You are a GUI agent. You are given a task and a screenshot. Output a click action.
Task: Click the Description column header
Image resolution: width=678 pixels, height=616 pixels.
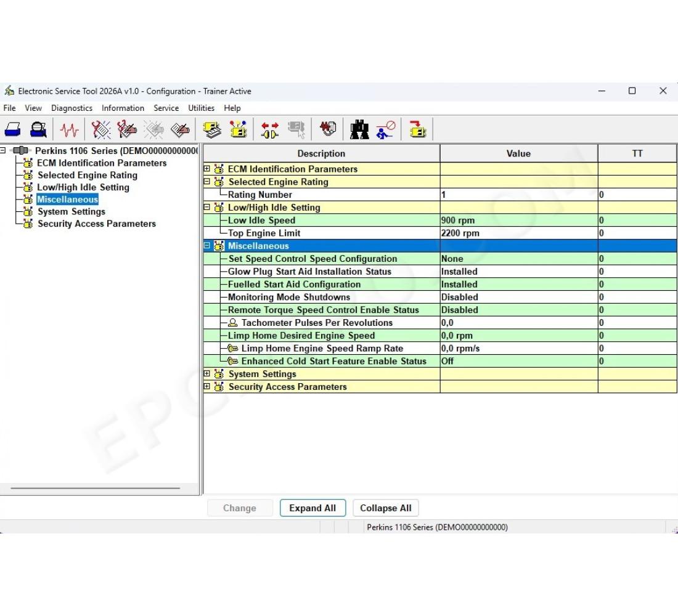pyautogui.click(x=321, y=153)
